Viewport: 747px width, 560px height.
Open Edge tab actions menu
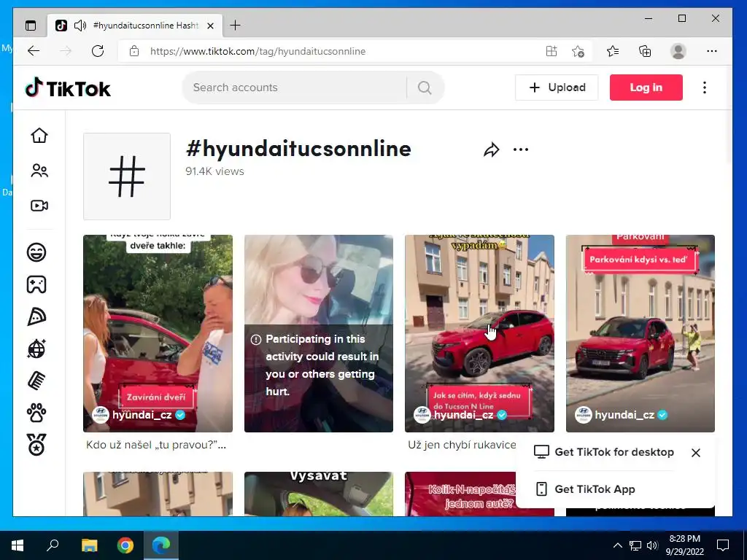(31, 26)
